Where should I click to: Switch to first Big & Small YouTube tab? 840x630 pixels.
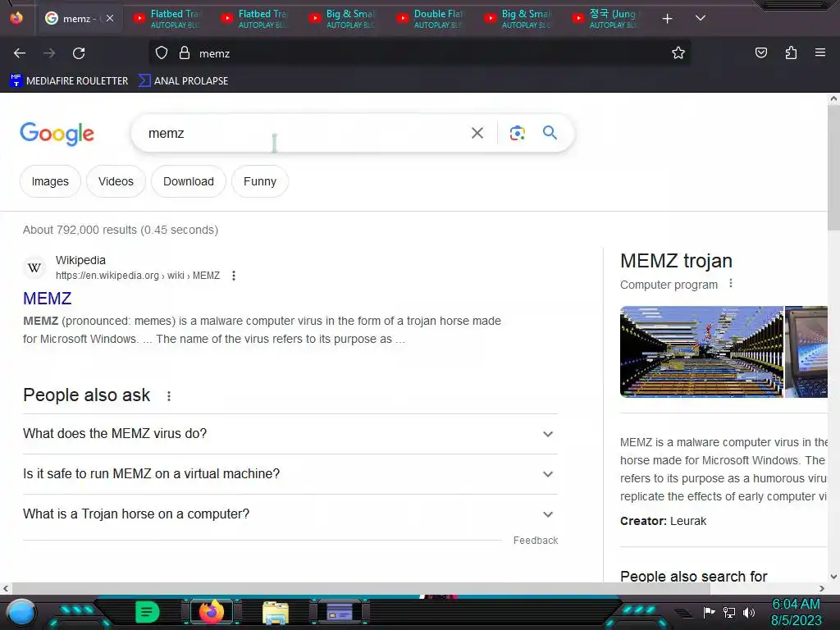click(x=343, y=19)
